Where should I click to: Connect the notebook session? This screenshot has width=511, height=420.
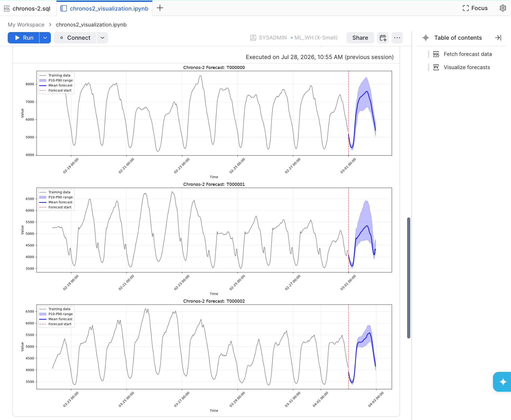75,38
